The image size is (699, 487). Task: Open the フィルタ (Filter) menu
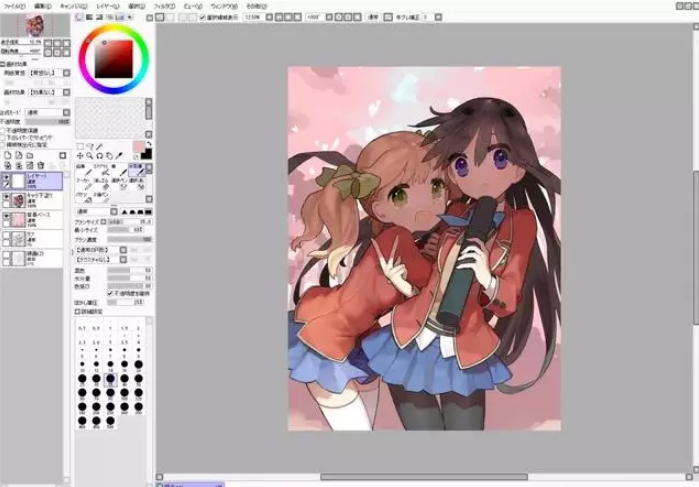tap(164, 6)
